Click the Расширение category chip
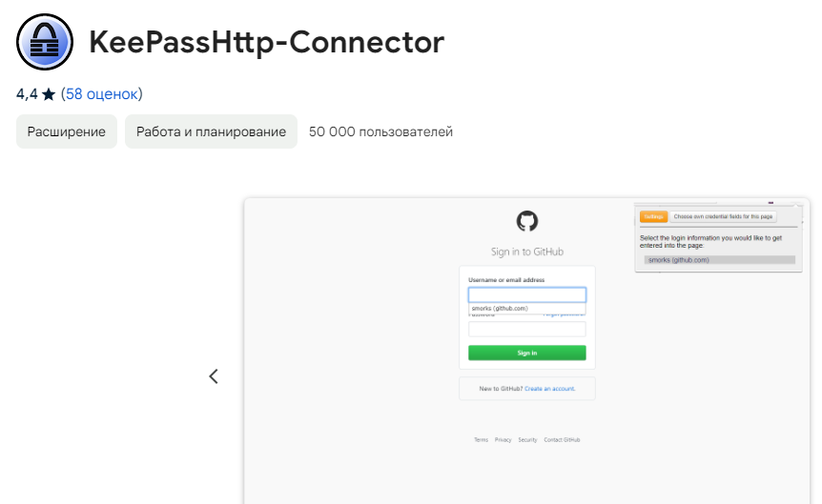Screen dimensions: 822x504 [67, 131]
